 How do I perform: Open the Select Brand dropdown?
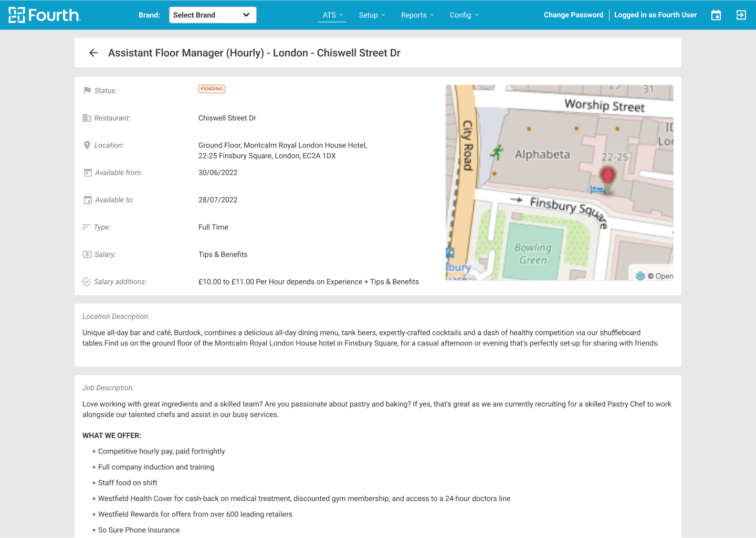[213, 15]
